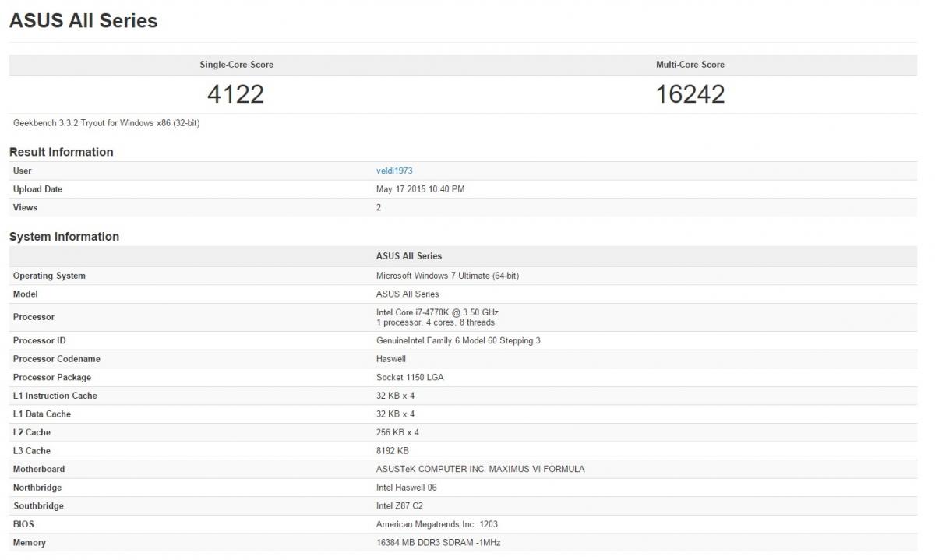Select ASUS All Series value in the Model row
The width and height of the screenshot is (935, 560).
point(408,294)
